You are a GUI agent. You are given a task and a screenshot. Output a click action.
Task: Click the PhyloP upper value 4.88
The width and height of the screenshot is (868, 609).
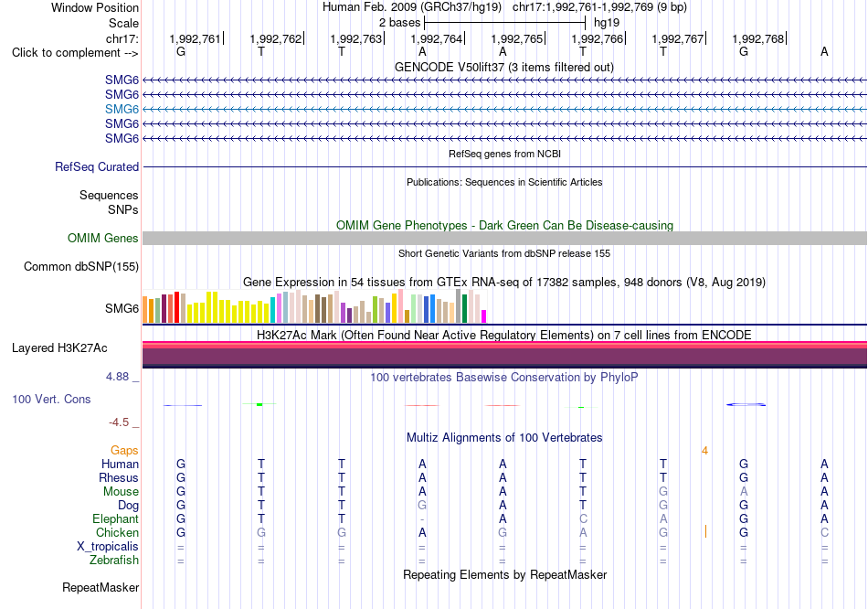[x=117, y=377]
